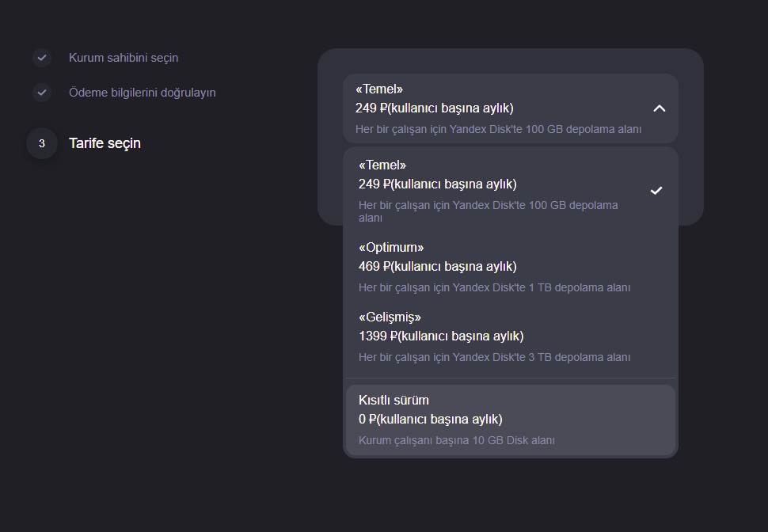Image resolution: width=768 pixels, height=532 pixels.
Task: Click the 100 GB description in the dropdown header
Action: click(498, 129)
